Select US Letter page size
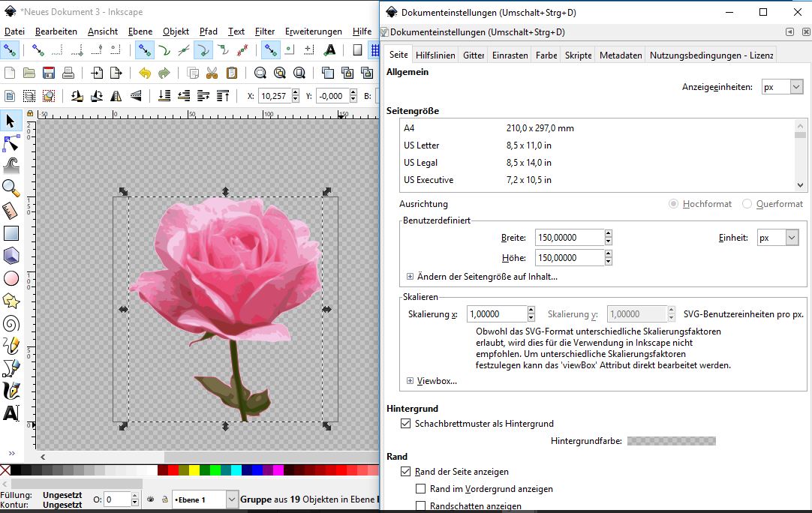812x513 pixels. pyautogui.click(x=422, y=145)
